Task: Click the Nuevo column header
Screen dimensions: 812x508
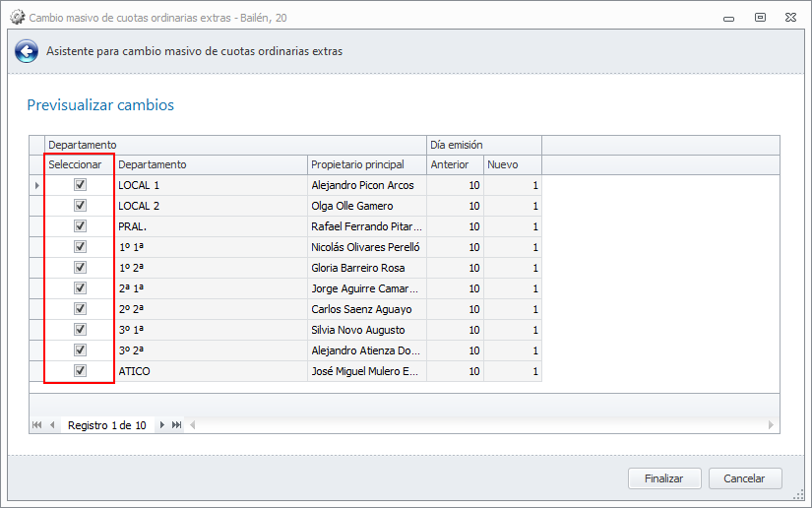Action: [x=512, y=164]
